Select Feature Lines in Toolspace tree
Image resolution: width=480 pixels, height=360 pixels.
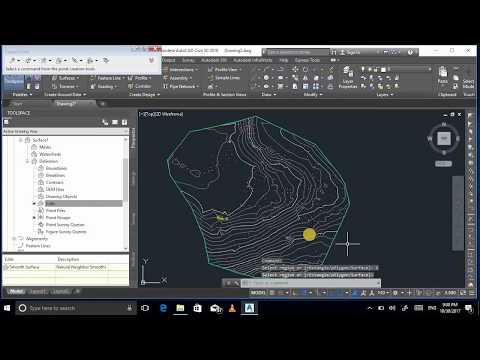pos(38,246)
